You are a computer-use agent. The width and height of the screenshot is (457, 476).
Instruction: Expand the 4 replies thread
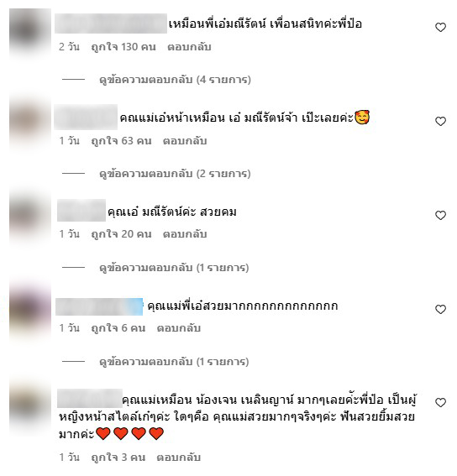[x=175, y=80]
